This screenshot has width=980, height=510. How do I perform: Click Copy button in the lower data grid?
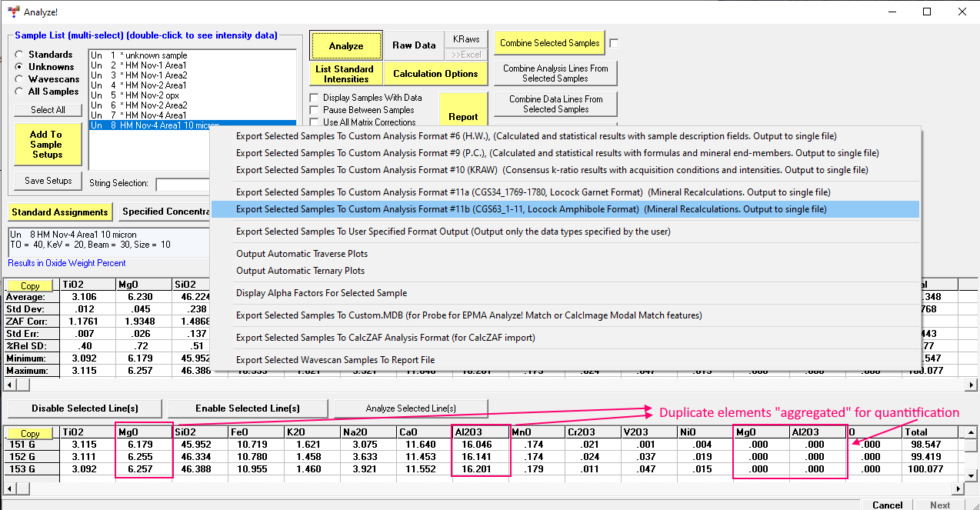pyautogui.click(x=30, y=434)
